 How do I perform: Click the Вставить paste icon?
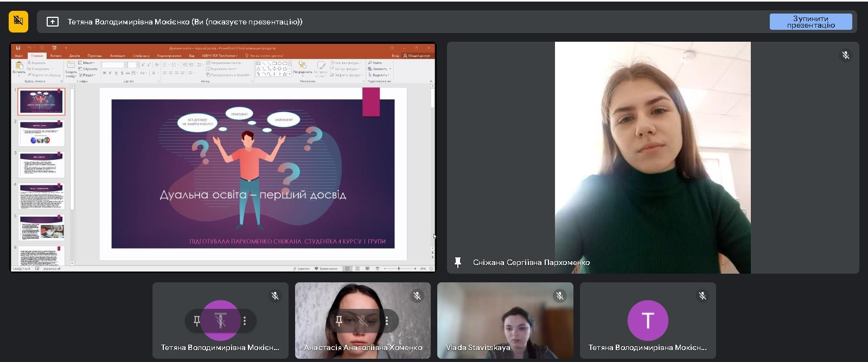(19, 66)
